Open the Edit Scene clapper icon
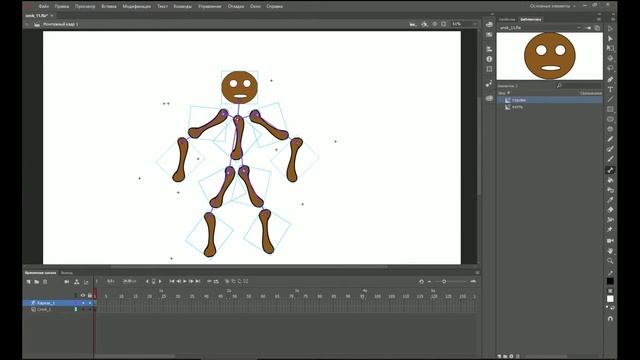Viewport: 640px width, 360px height. coord(413,24)
